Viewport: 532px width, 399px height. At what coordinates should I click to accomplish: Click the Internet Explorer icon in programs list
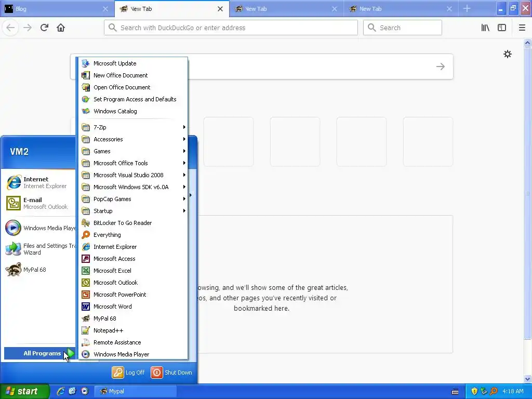[86, 247]
